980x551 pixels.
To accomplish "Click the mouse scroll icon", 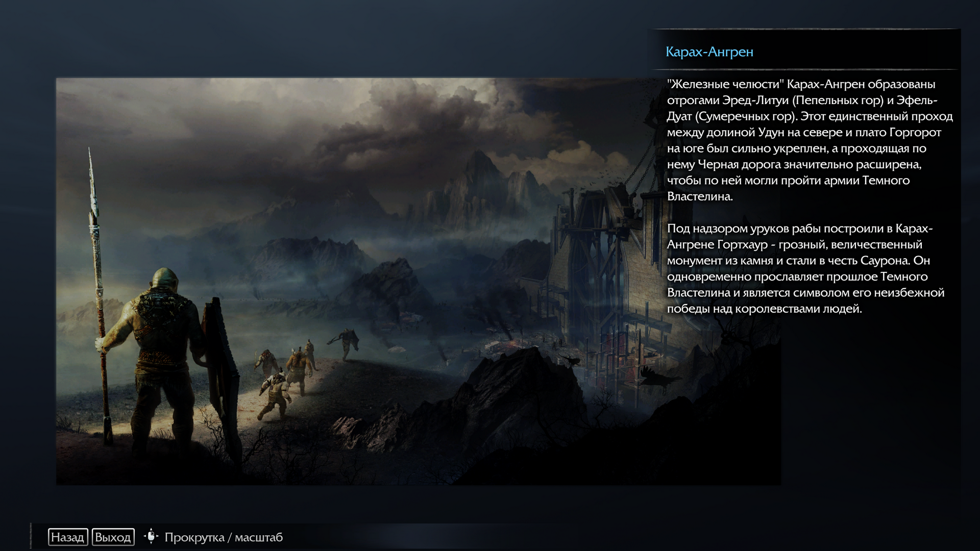I will [151, 537].
